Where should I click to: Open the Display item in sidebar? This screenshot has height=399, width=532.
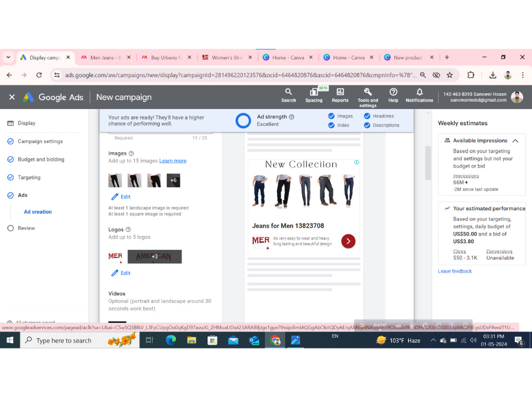coord(27,123)
